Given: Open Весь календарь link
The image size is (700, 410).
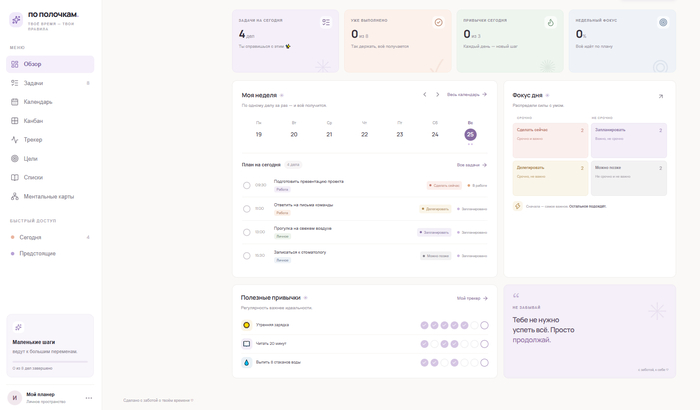Looking at the screenshot, I should 467,94.
